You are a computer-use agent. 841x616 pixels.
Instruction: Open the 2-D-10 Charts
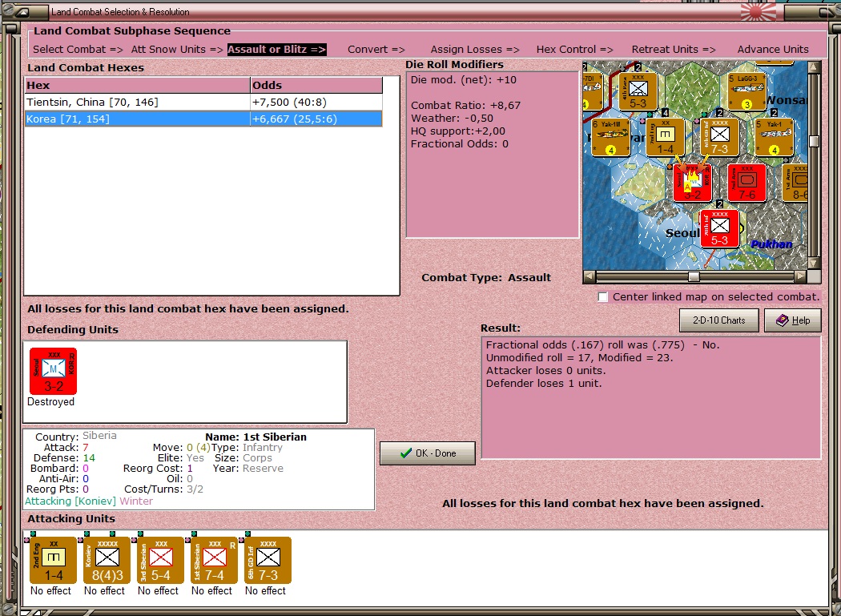718,320
